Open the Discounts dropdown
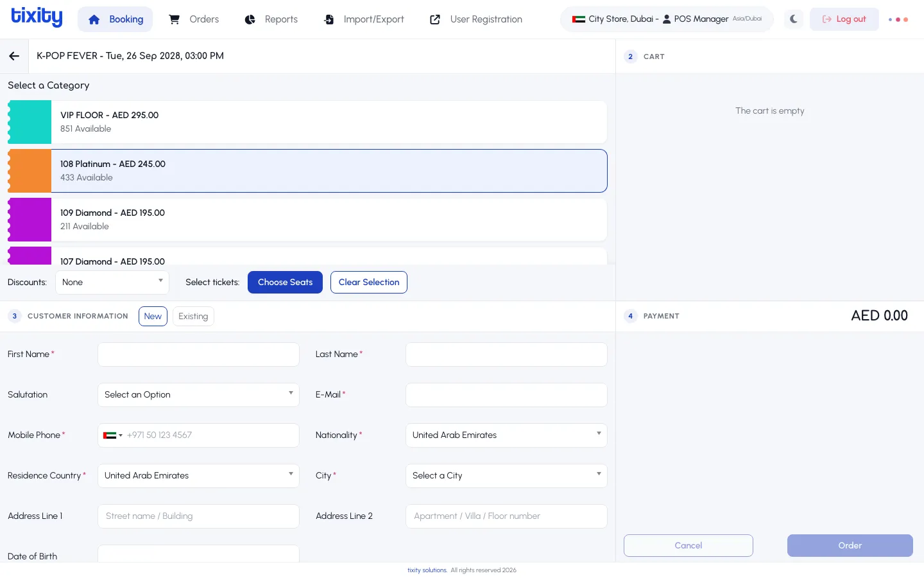 tap(112, 283)
